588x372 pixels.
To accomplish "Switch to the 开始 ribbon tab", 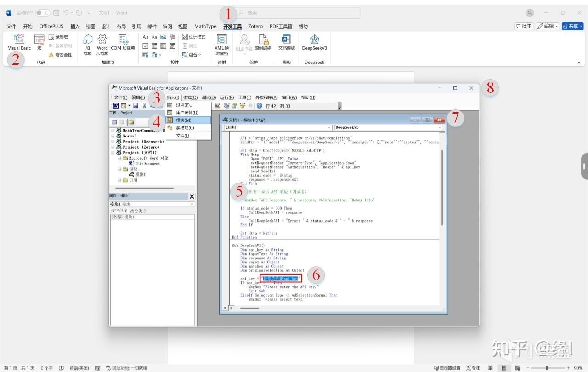I will coord(28,26).
